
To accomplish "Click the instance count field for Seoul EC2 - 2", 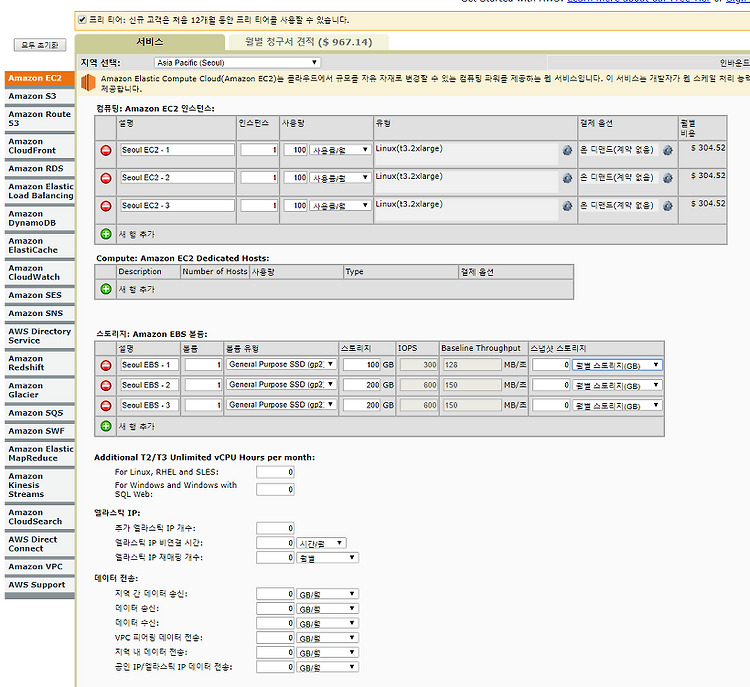I will click(259, 178).
